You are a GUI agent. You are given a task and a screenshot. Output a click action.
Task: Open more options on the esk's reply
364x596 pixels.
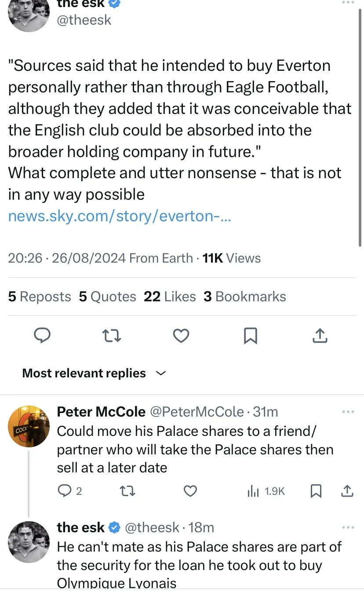point(348,527)
